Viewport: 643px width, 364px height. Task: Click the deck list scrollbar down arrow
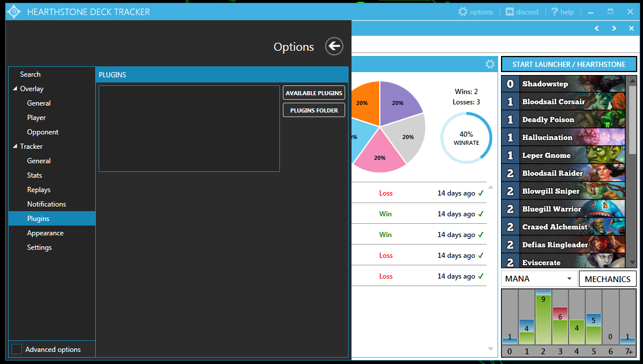point(633,262)
